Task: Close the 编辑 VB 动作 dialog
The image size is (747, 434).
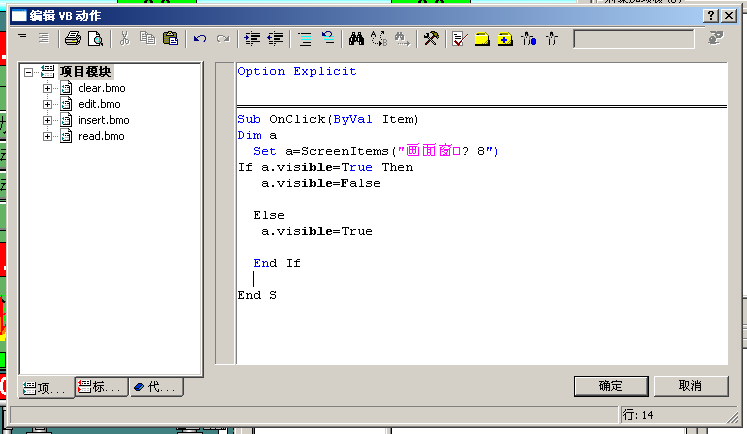Action: pos(729,16)
